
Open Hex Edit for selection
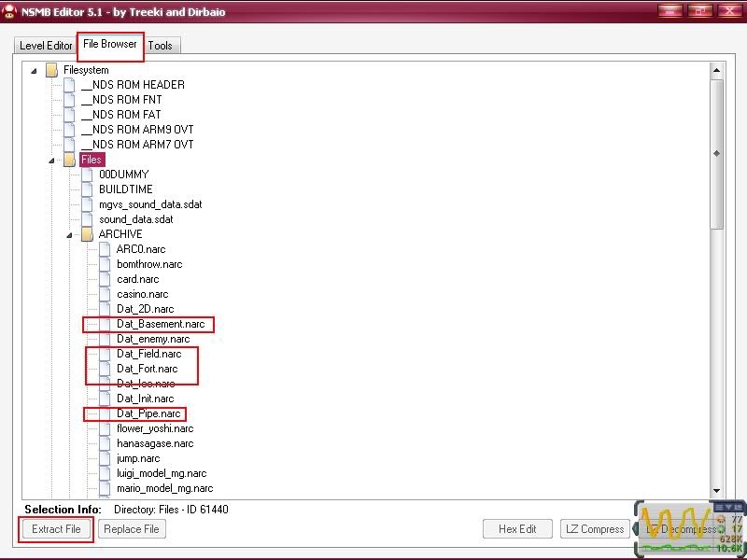point(517,529)
